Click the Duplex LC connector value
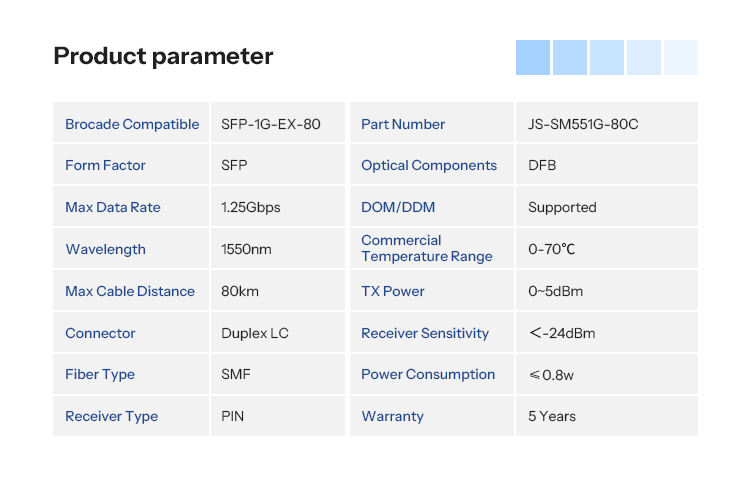The height and width of the screenshot is (480, 750). 255,333
